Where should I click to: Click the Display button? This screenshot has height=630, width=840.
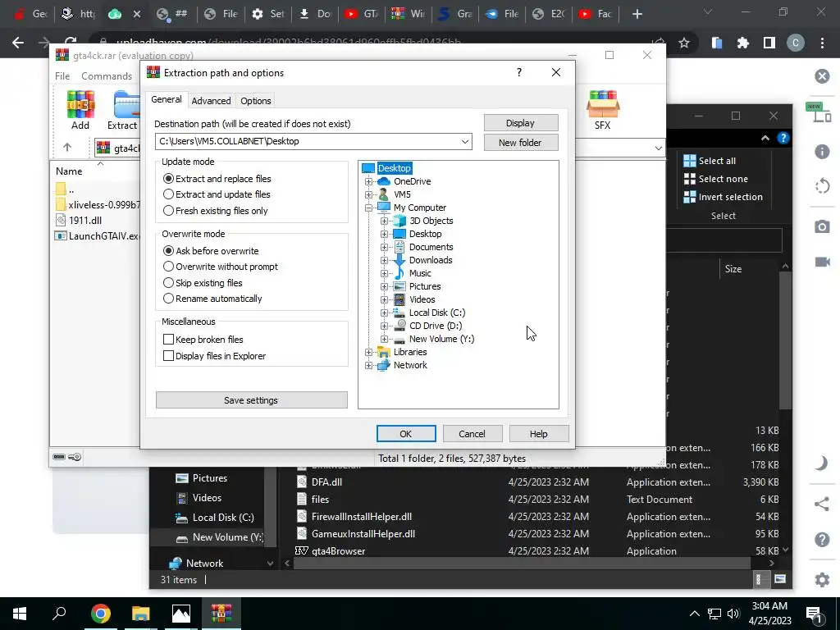521,123
